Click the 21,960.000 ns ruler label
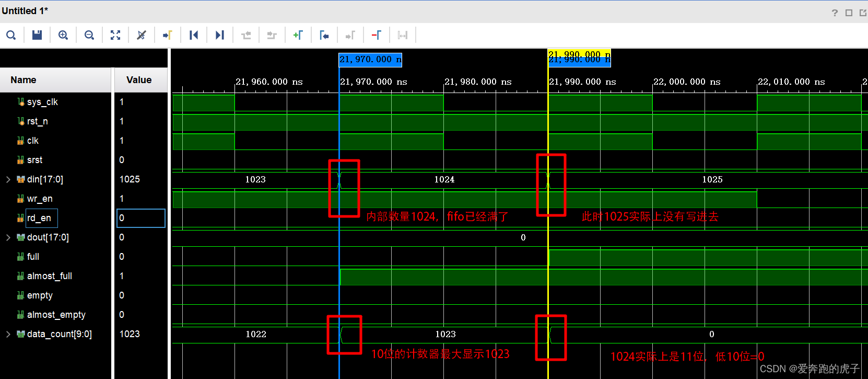Image resolution: width=868 pixels, height=379 pixels. [269, 82]
